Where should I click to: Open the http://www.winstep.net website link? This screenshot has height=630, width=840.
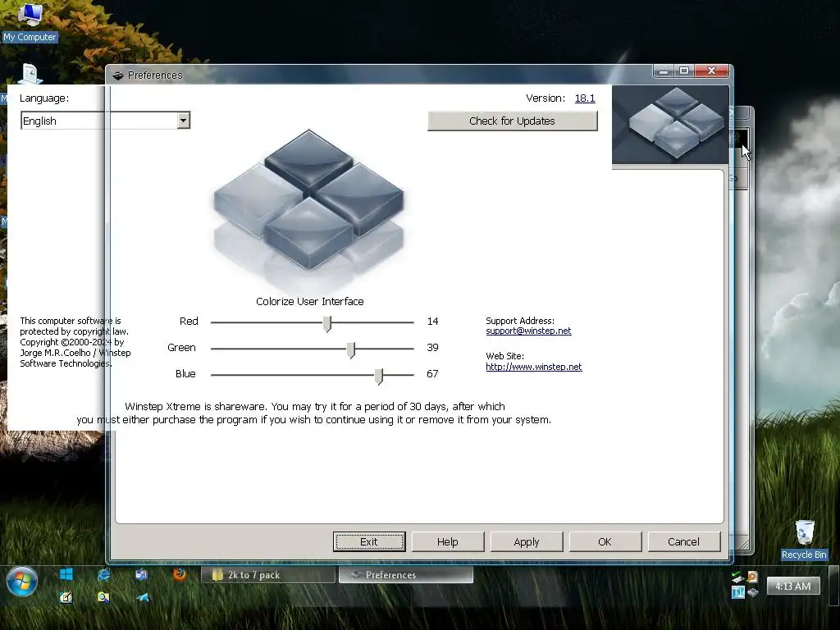click(533, 367)
